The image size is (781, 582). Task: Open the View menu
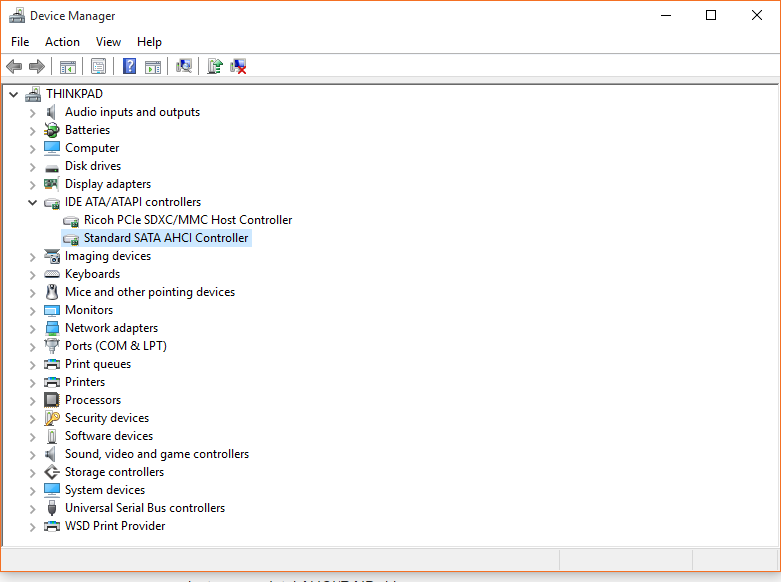(108, 42)
